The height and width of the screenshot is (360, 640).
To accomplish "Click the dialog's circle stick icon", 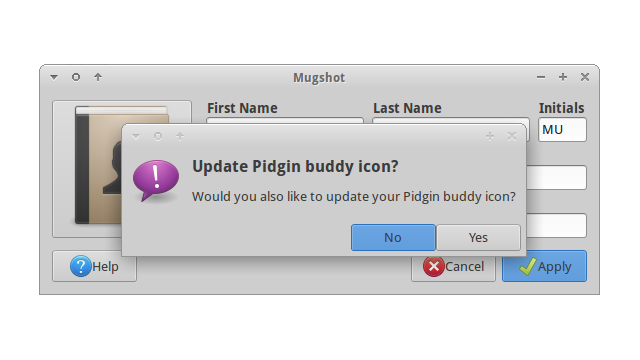I will pos(158,136).
